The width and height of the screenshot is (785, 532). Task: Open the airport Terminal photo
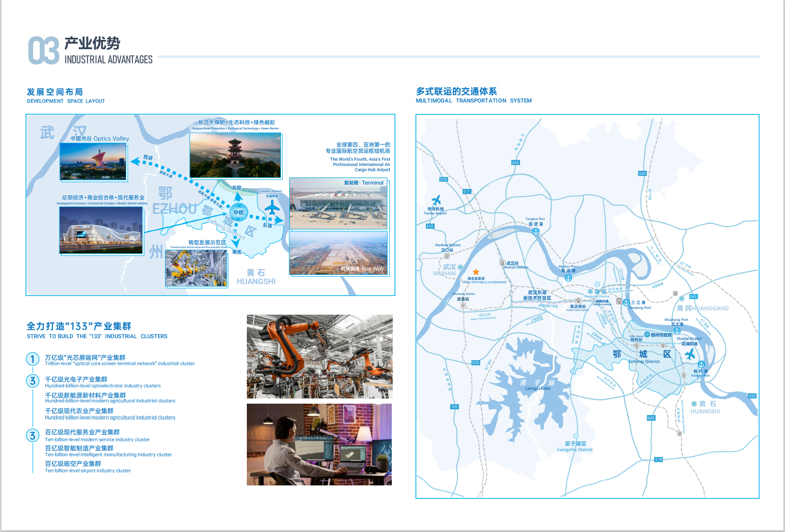click(338, 204)
